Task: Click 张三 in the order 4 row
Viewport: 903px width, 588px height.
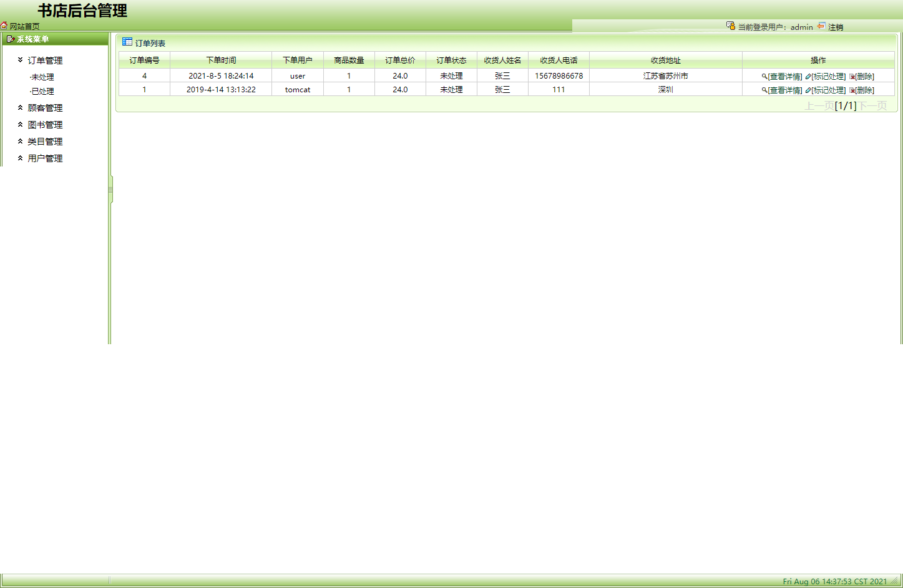Action: (x=502, y=76)
